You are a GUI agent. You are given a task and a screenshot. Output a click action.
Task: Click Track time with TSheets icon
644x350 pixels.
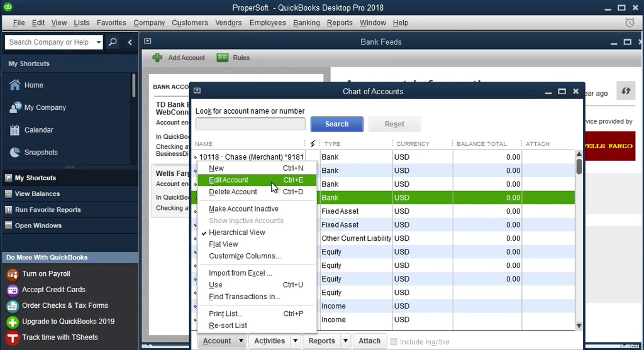tap(13, 338)
